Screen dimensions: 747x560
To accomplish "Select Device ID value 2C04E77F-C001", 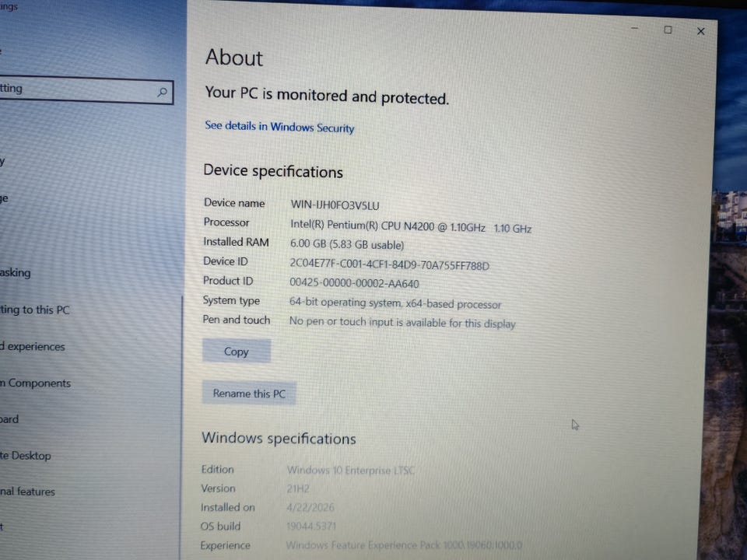I will [x=389, y=264].
